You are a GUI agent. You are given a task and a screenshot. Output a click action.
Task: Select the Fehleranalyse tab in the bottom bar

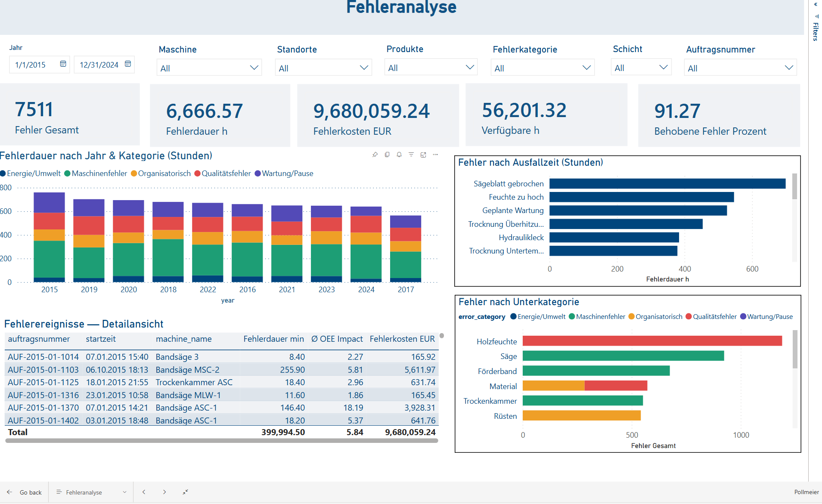(84, 492)
